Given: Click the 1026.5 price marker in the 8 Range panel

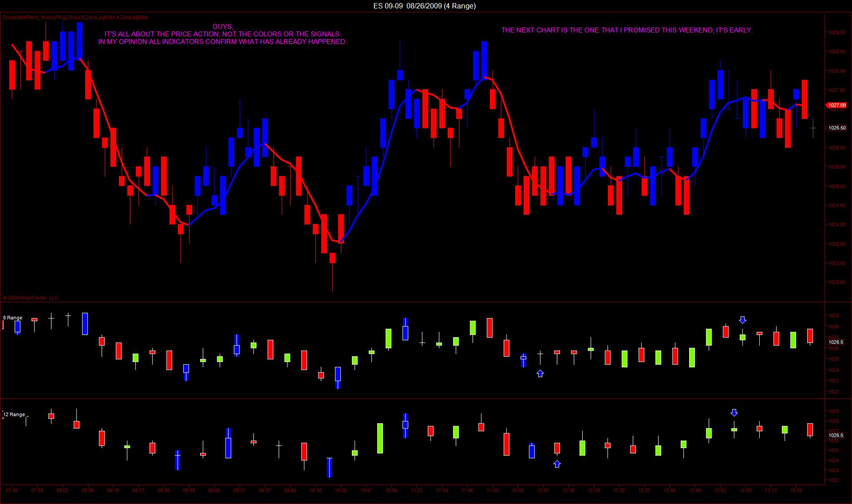Looking at the screenshot, I should pyautogui.click(x=836, y=342).
